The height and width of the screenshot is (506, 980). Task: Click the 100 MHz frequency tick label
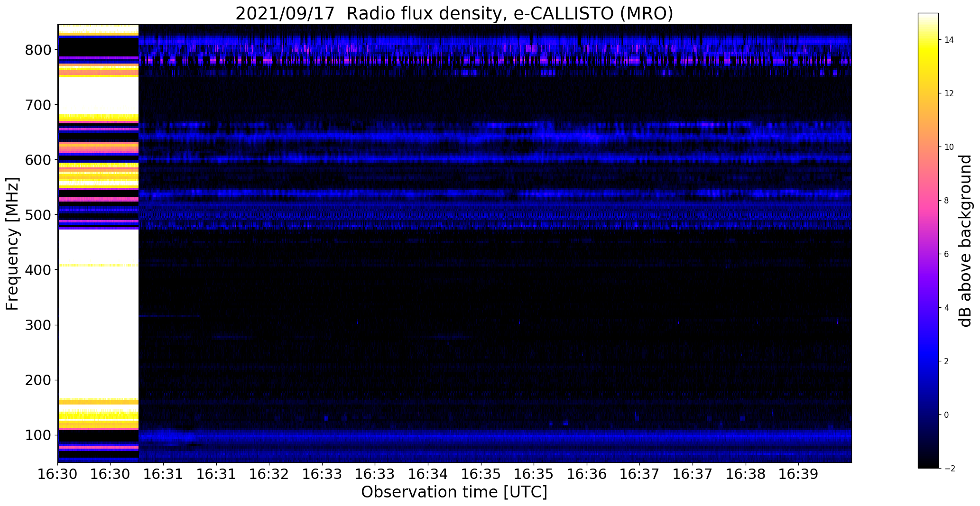click(x=38, y=435)
